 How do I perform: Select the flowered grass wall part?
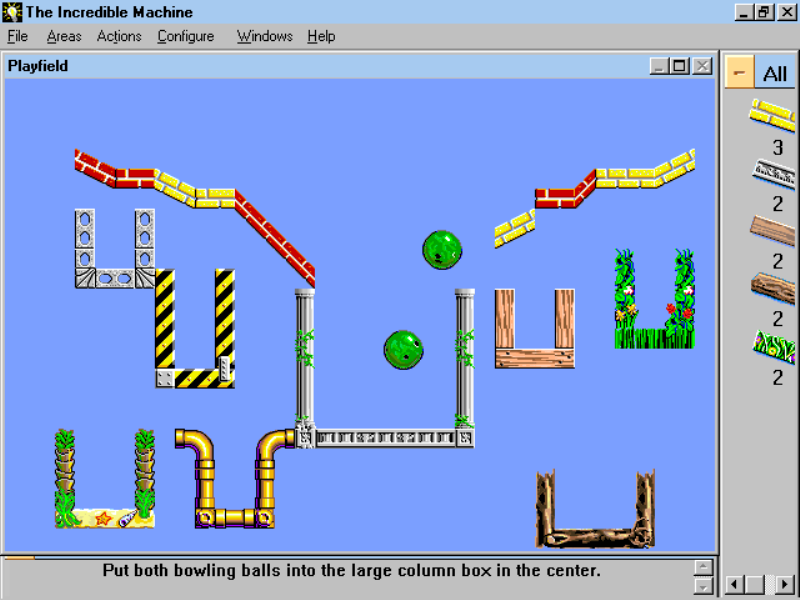click(772, 347)
